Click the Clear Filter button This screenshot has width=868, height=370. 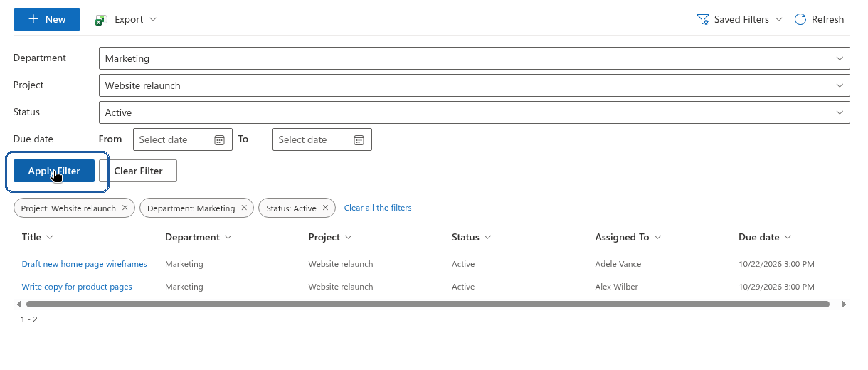(x=138, y=171)
